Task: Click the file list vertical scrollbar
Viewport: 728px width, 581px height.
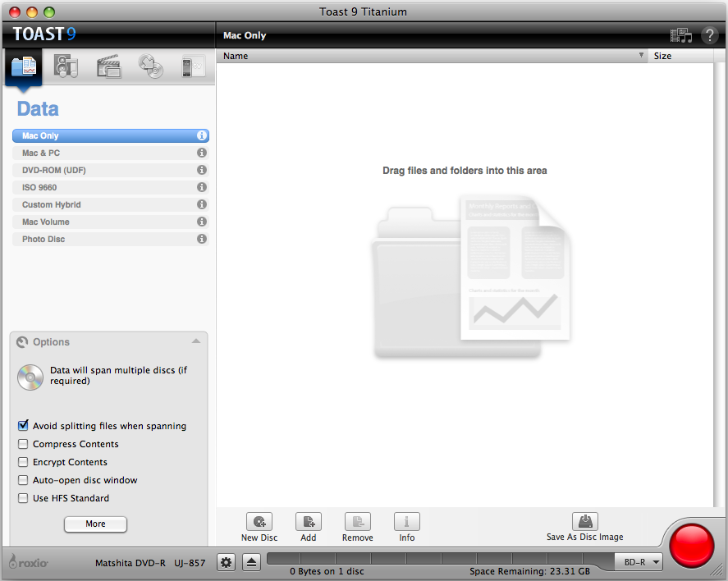Action: [x=719, y=284]
